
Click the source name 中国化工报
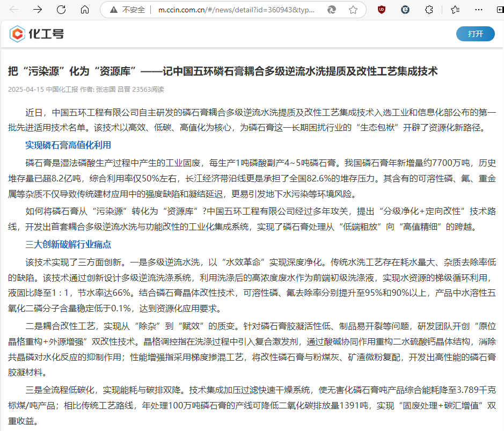coord(62,89)
